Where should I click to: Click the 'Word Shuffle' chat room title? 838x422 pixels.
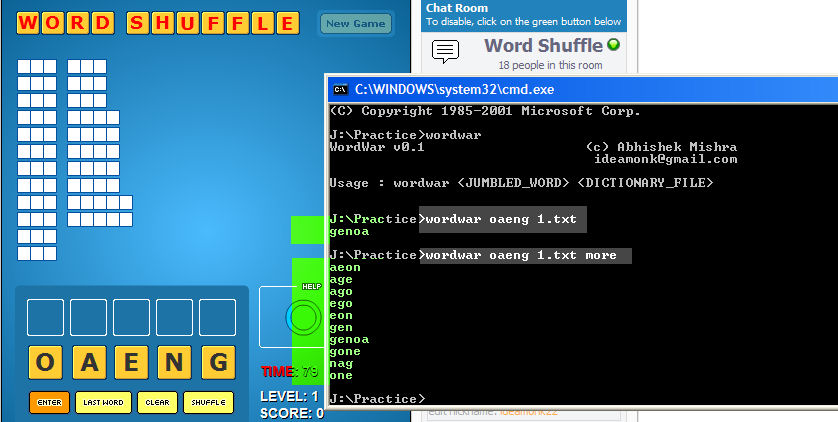click(x=544, y=45)
